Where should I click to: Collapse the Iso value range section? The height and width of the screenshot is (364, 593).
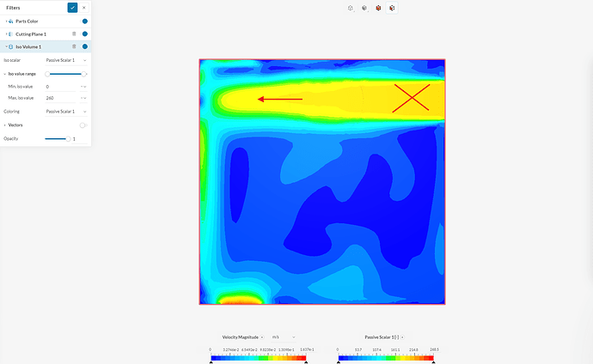(x=4, y=74)
